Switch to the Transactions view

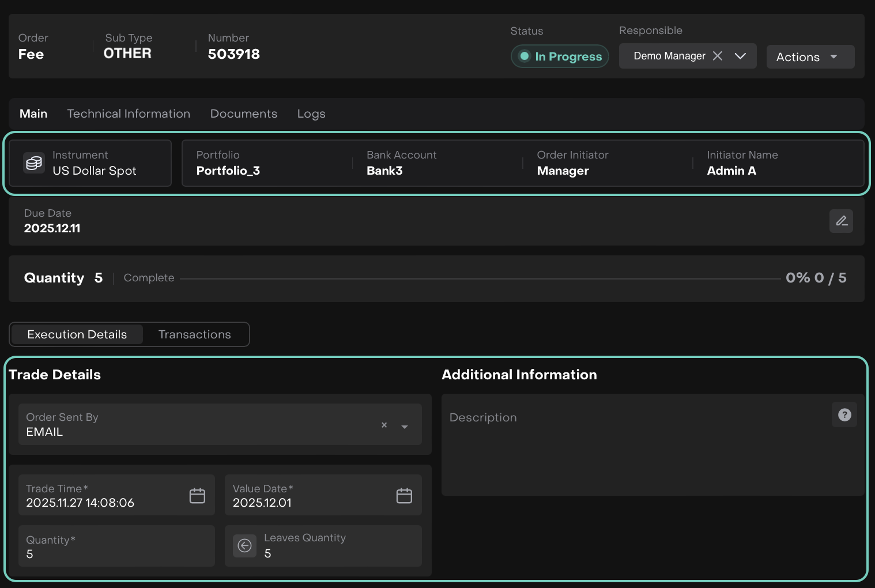194,335
